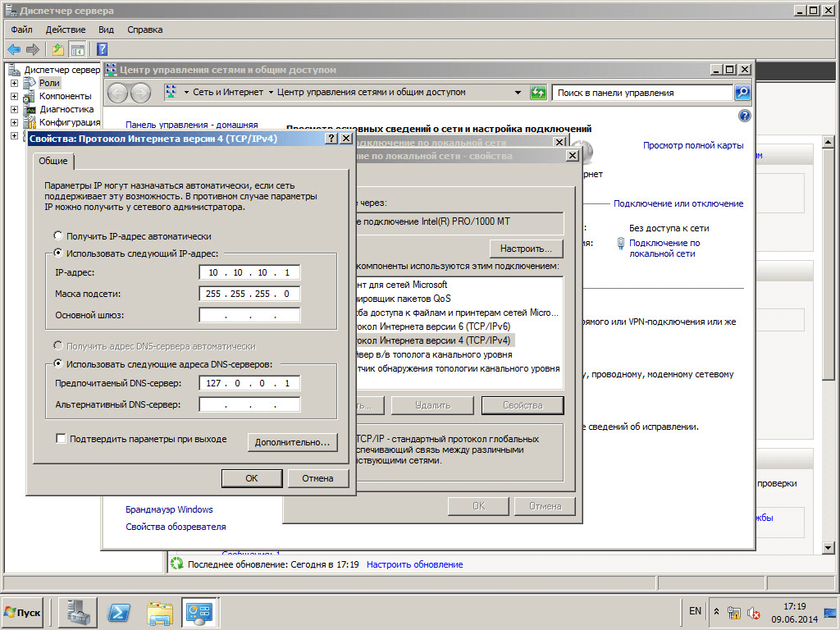Click the Дополнительно... button
This screenshot has width=840, height=630.
point(292,442)
